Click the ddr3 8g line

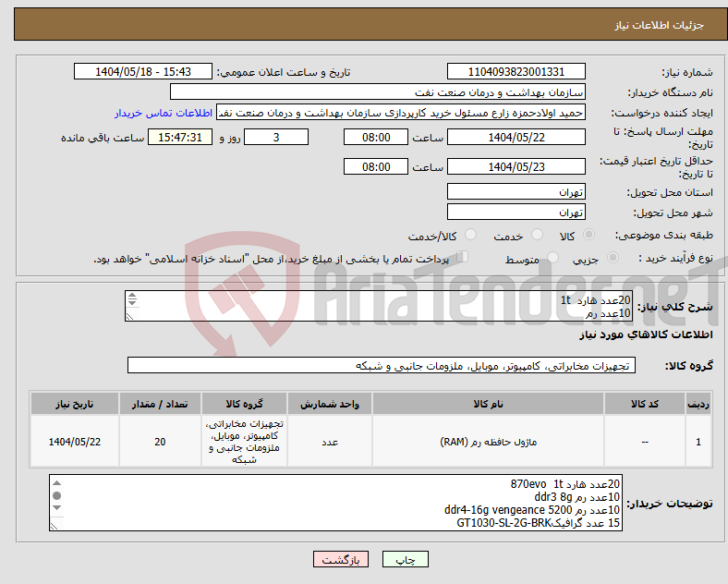click(x=576, y=497)
